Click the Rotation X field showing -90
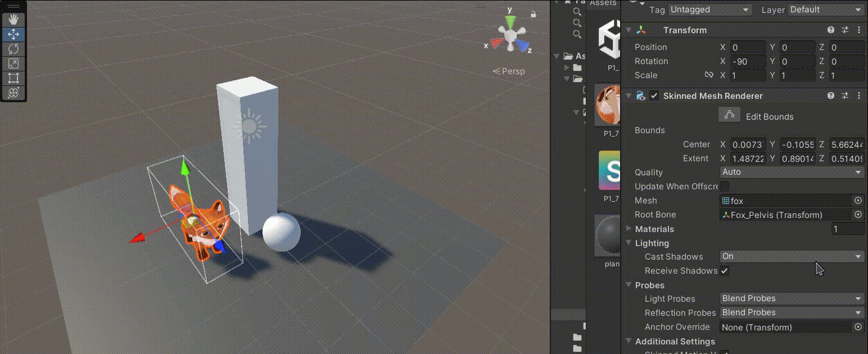The image size is (868, 354). (748, 61)
